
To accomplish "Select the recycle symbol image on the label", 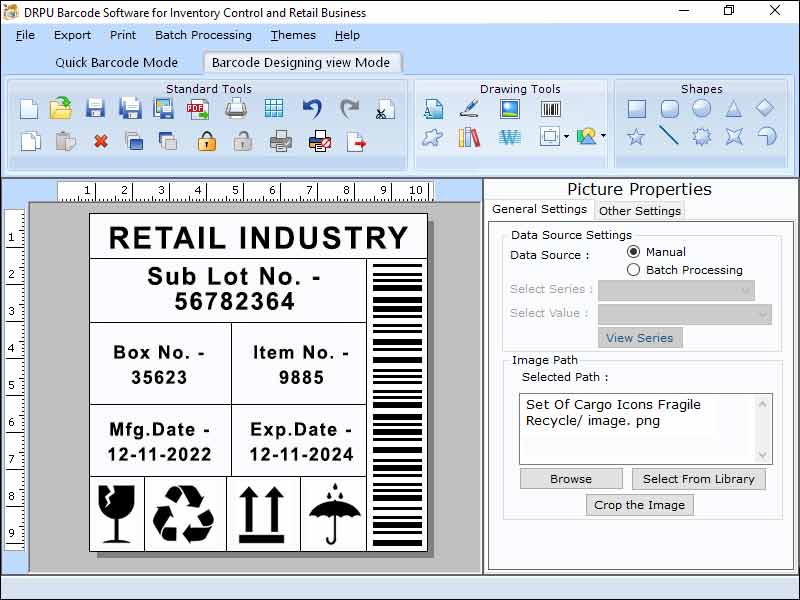I will tap(184, 513).
